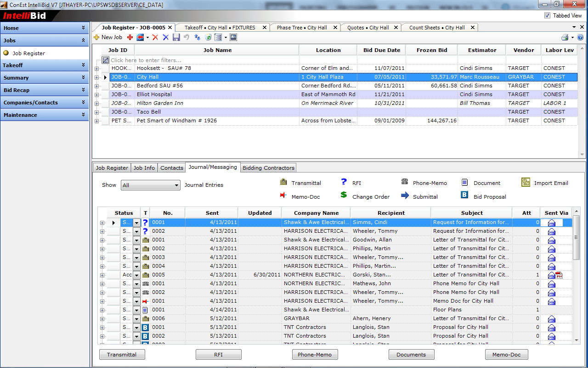588x368 pixels.
Task: Open tab list dropdown arrow
Action: [x=574, y=28]
